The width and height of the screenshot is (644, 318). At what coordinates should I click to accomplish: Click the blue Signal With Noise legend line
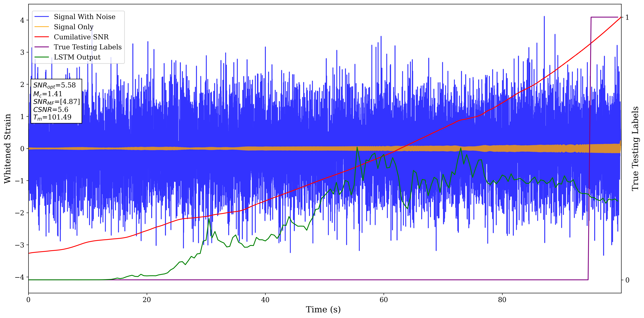coord(42,17)
